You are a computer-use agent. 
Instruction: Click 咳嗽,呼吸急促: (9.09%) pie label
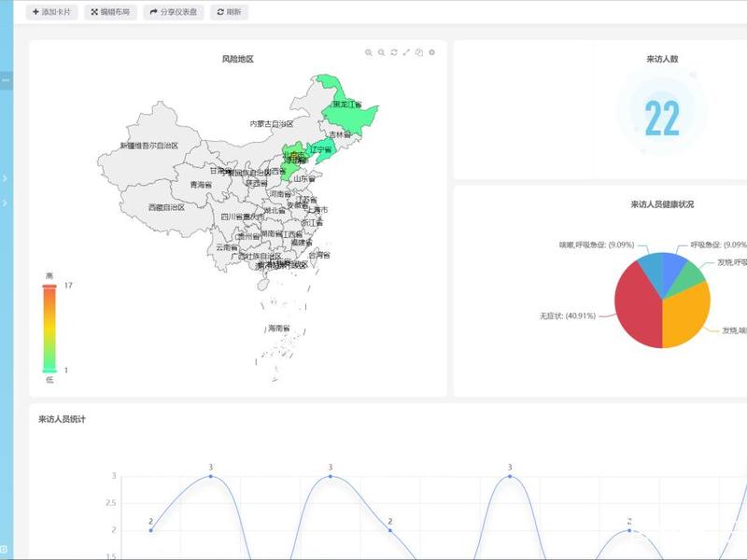click(597, 245)
